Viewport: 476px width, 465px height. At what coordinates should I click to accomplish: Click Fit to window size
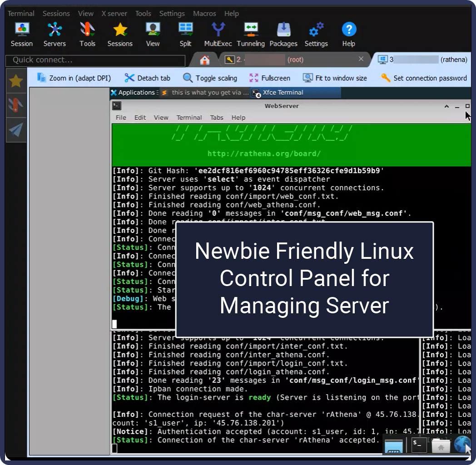tap(335, 78)
